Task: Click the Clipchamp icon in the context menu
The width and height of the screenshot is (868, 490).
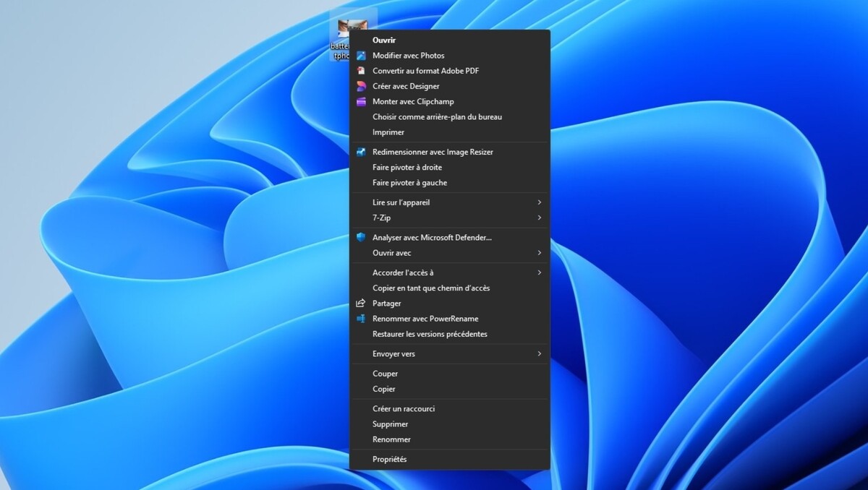Action: pos(361,102)
